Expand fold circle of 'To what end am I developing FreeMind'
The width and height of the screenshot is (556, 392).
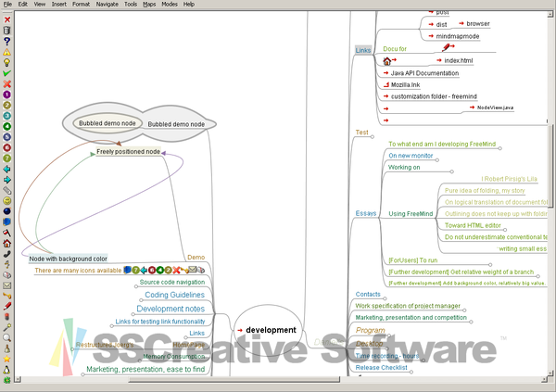500,148
